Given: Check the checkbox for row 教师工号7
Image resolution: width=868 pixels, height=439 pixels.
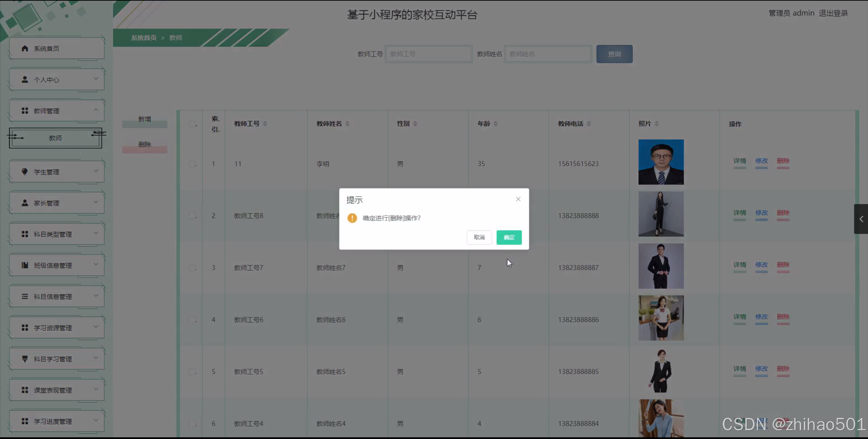Looking at the screenshot, I should click(192, 268).
